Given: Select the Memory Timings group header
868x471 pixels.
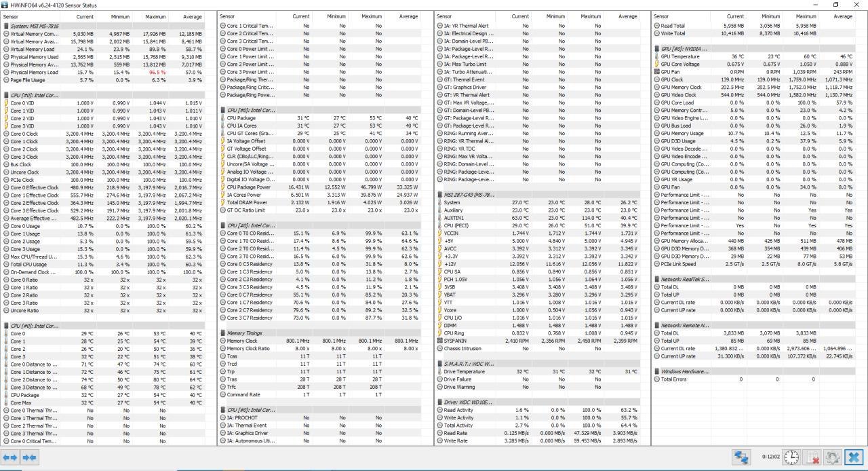Looking at the screenshot, I should [x=319, y=333].
